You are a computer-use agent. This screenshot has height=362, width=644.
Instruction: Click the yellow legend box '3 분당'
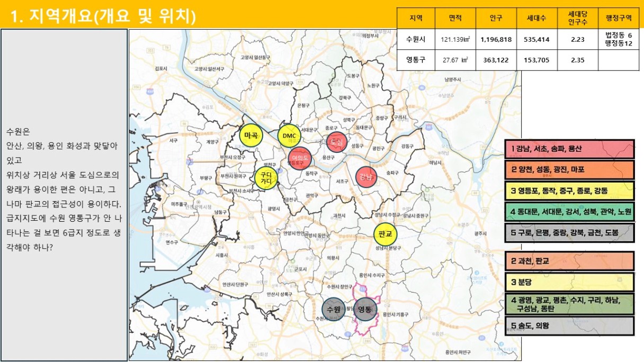pyautogui.click(x=569, y=282)
